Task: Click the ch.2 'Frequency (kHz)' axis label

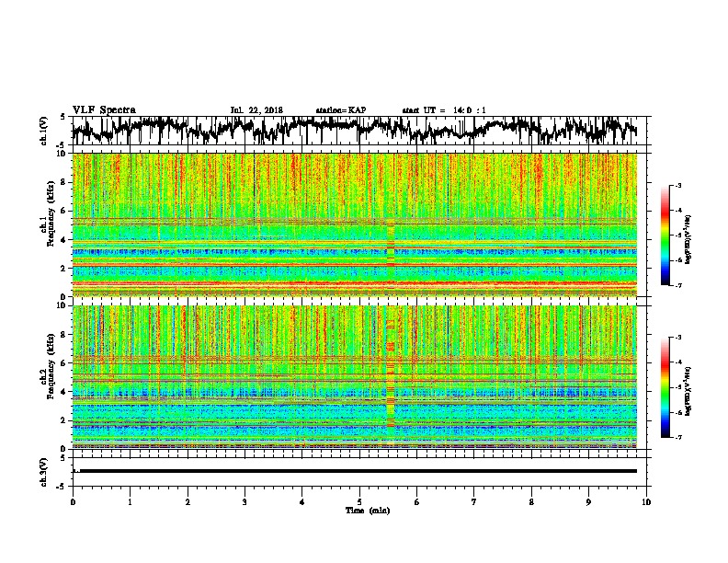Action: click(x=51, y=365)
